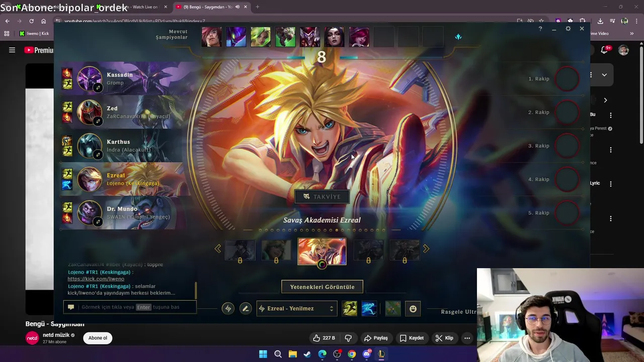The image size is (644, 362).
Task: Open YouTube notifications bell
Action: point(604,50)
